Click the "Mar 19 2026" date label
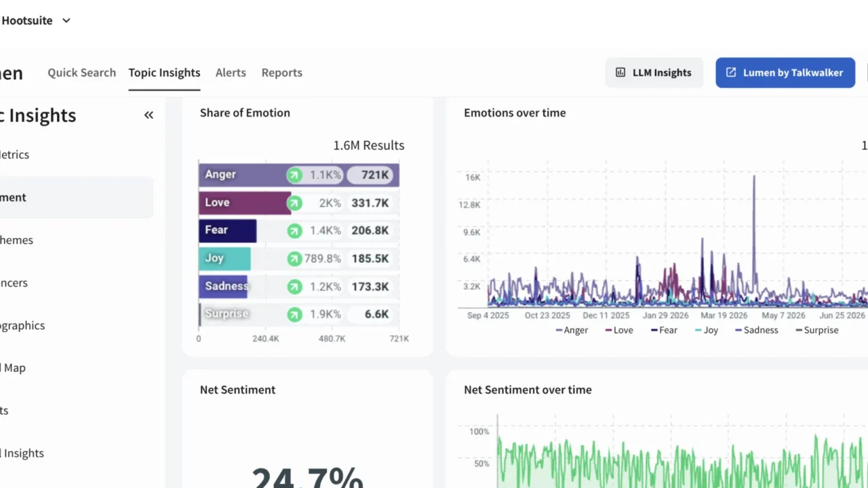 (x=723, y=315)
